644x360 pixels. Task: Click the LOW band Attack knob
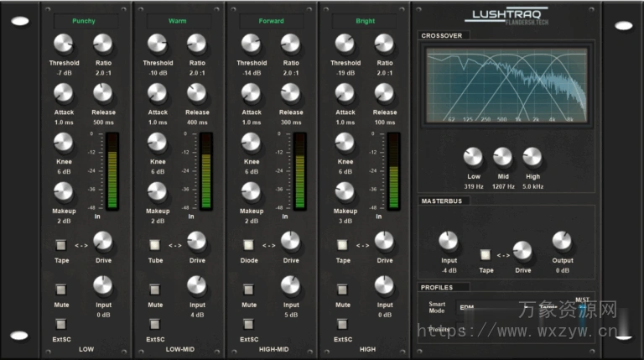(x=63, y=93)
